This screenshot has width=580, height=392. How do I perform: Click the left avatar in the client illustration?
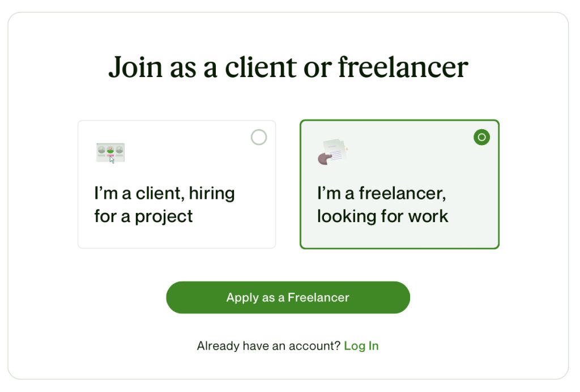tap(101, 150)
